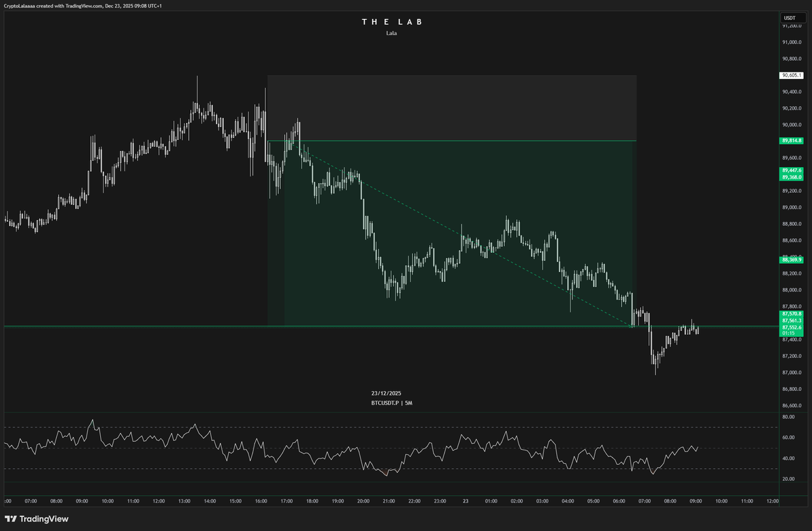Click the 40.00 RSI scale label
This screenshot has height=531, width=812.
tap(788, 458)
